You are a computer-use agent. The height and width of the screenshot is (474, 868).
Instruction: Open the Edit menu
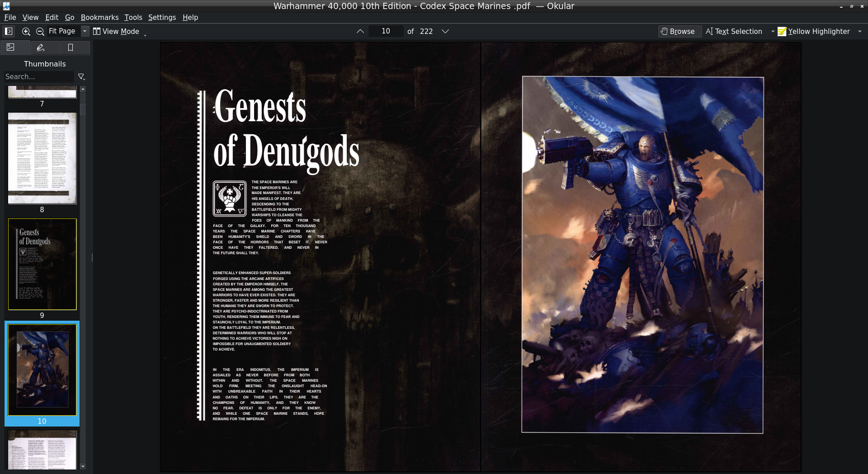(x=52, y=17)
